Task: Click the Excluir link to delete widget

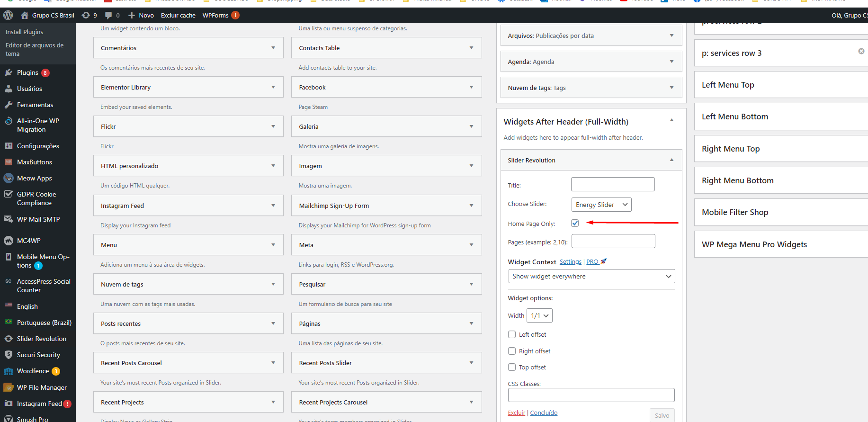Action: pyautogui.click(x=516, y=413)
